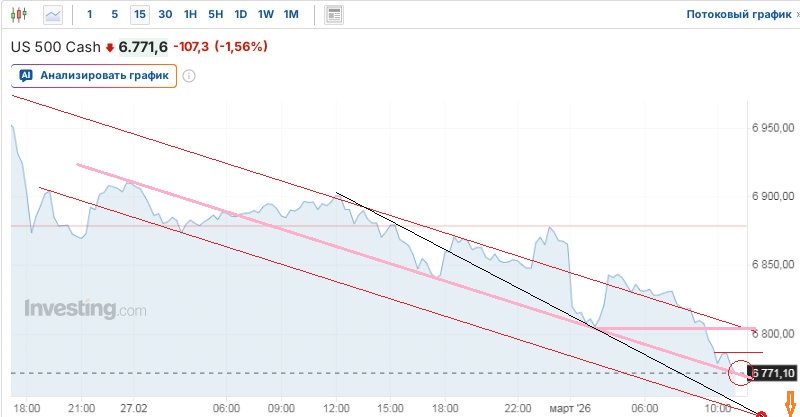
Task: Switch to the 30-minute interval
Action: point(165,15)
